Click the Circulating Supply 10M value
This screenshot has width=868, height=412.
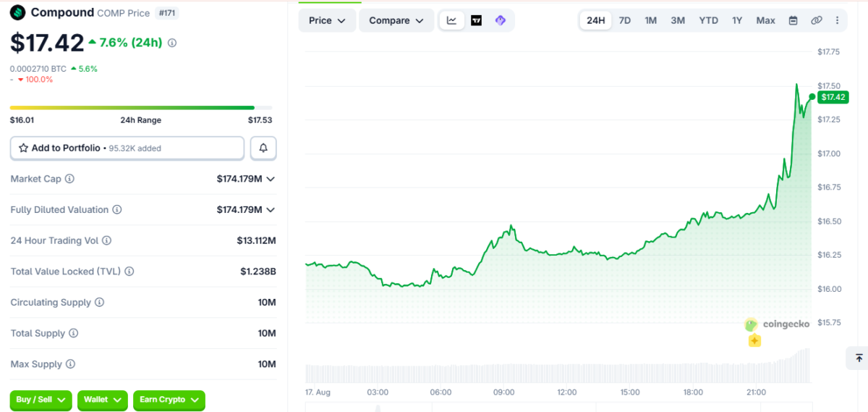267,303
